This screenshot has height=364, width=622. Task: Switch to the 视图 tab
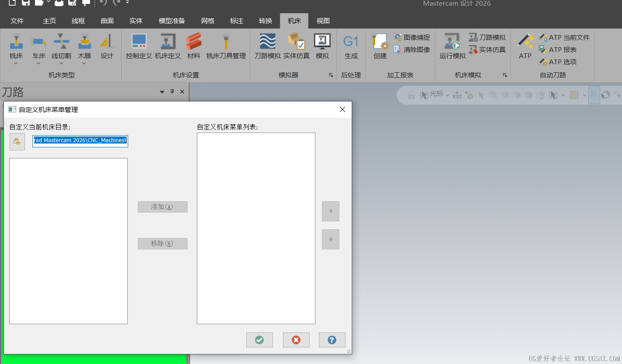pyautogui.click(x=323, y=21)
